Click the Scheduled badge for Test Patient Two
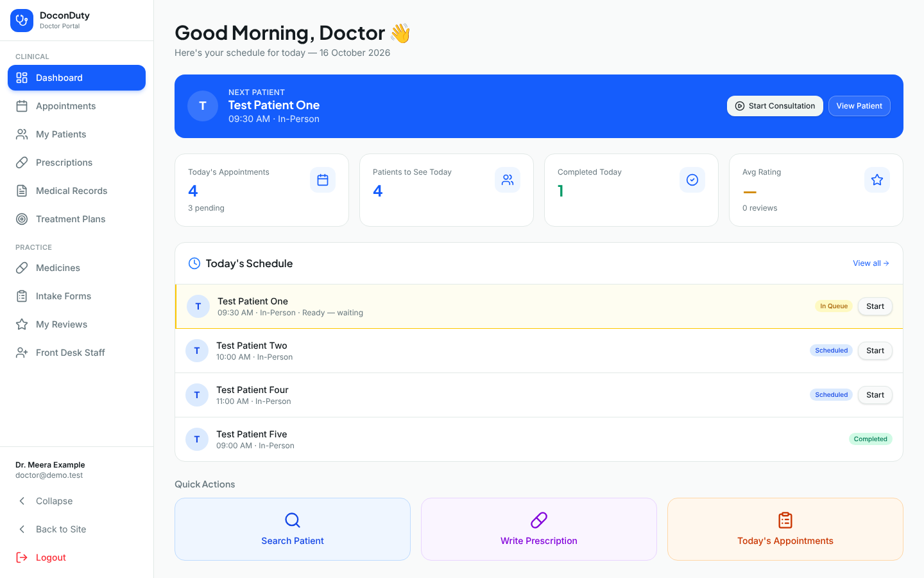Viewport: 924px width, 578px height. point(831,351)
